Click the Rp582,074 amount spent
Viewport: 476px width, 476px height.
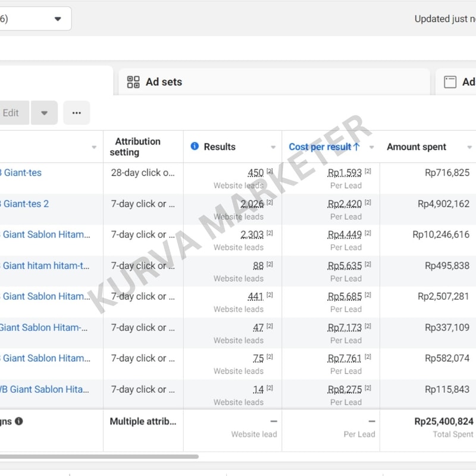447,358
